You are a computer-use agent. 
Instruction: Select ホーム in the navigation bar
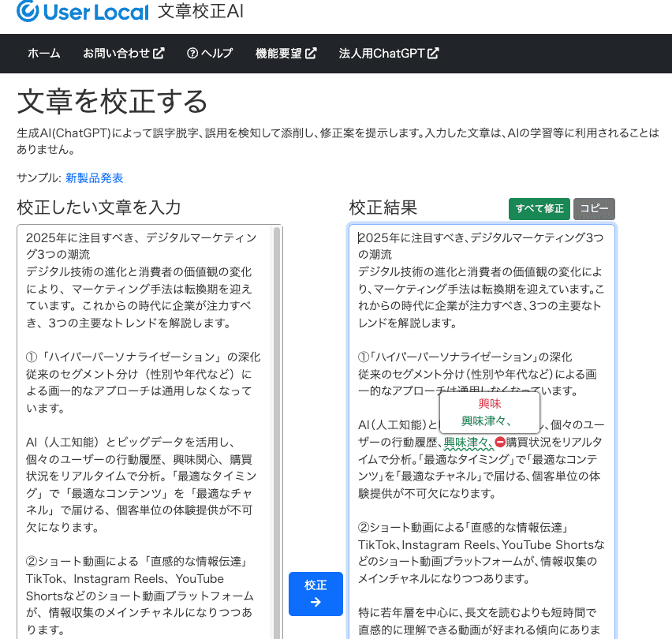pos(43,54)
